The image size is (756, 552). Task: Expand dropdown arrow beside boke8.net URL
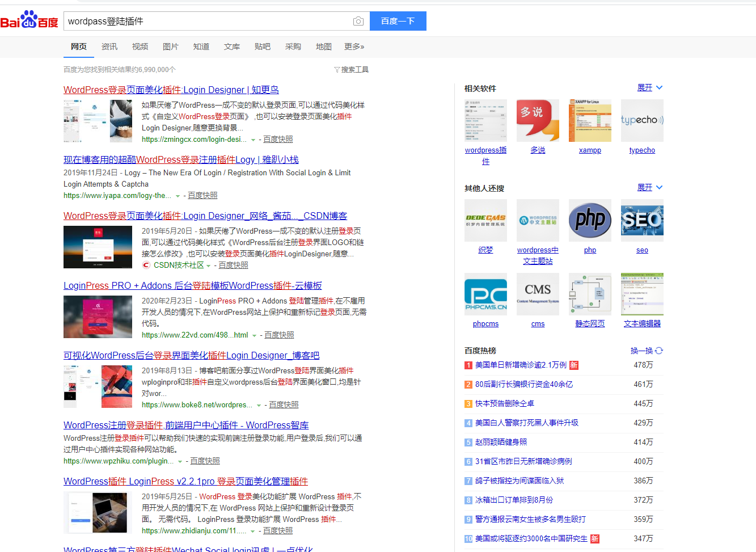(x=259, y=405)
